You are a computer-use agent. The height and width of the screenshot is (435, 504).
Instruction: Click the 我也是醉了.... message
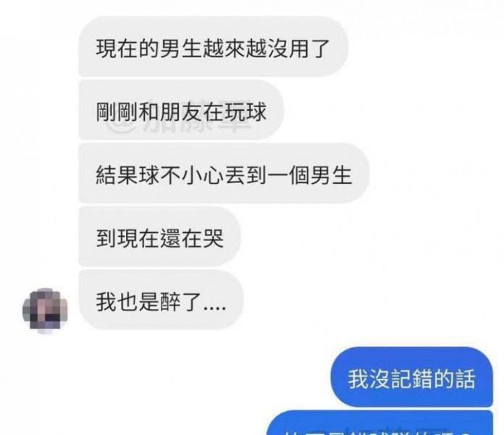(x=161, y=300)
